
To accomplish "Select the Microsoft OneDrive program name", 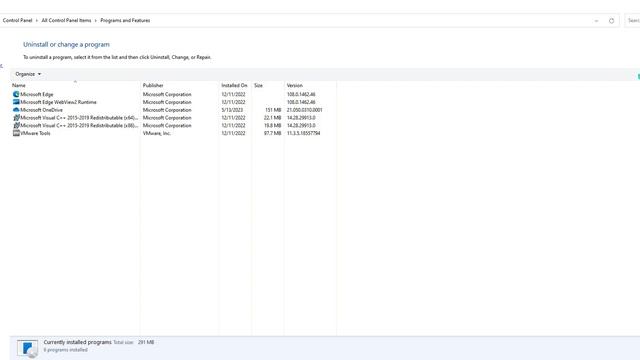I will tap(41, 110).
